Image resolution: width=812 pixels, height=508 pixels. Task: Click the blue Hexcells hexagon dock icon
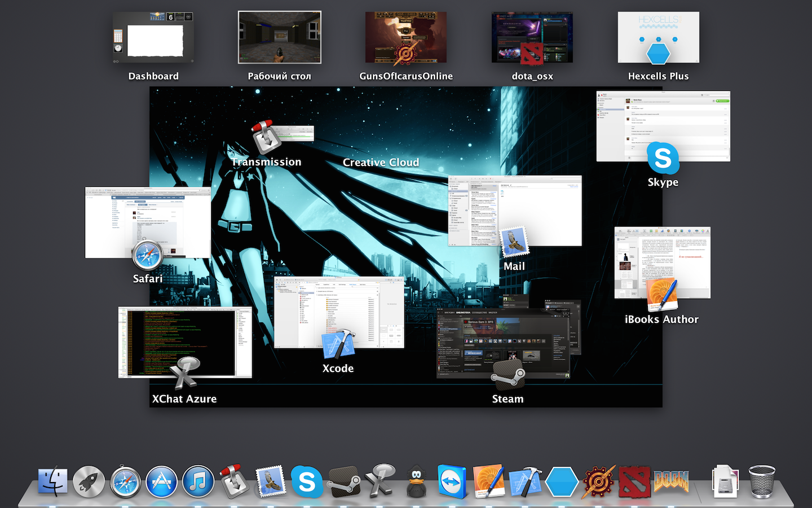562,482
